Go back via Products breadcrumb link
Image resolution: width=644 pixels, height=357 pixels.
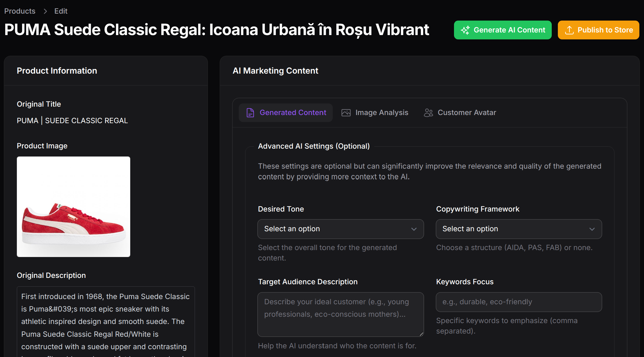tap(20, 11)
